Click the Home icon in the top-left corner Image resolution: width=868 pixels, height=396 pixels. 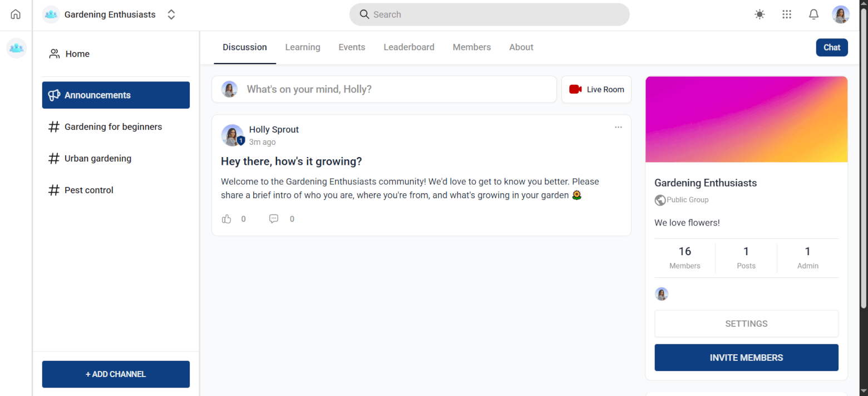coord(15,14)
